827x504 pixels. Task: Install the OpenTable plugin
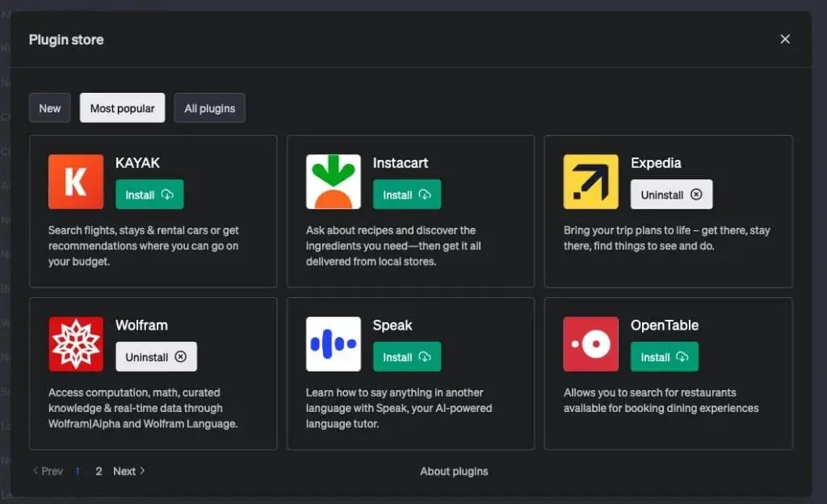664,357
